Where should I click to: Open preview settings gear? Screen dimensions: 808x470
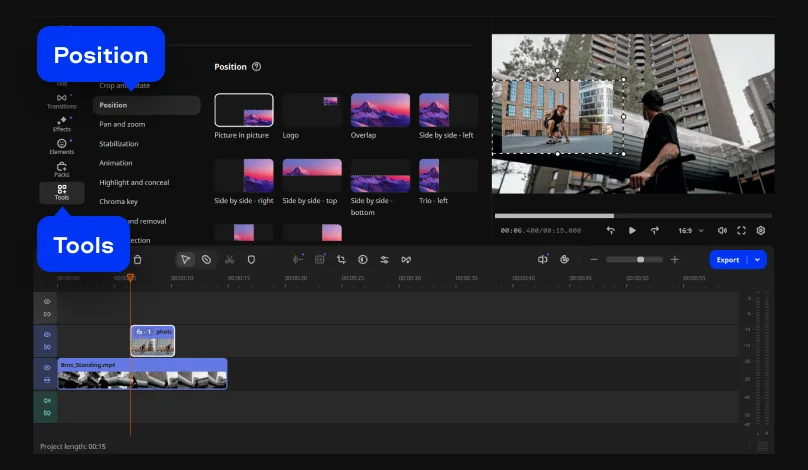[760, 230]
